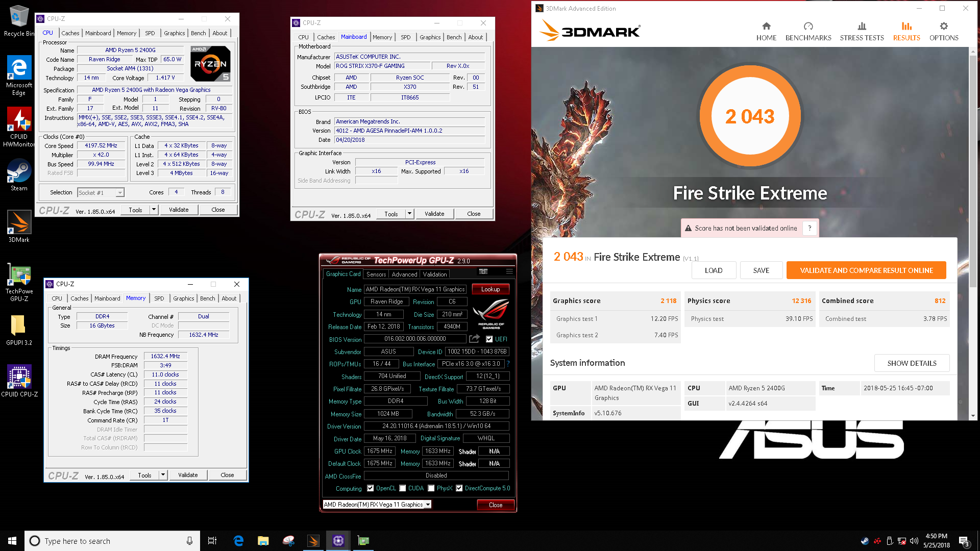The image size is (980, 551).
Task: Open CPUID HWMonitor desktop shortcut
Action: (19, 128)
